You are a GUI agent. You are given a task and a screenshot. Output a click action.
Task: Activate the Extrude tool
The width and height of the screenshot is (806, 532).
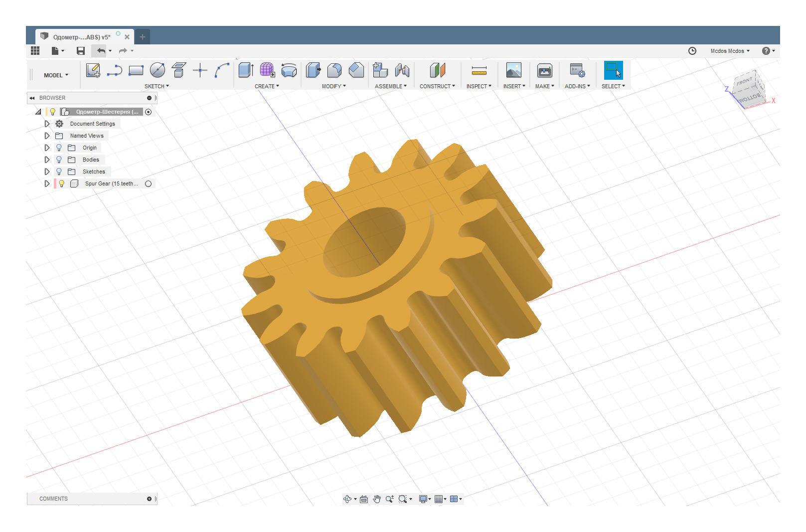point(246,70)
